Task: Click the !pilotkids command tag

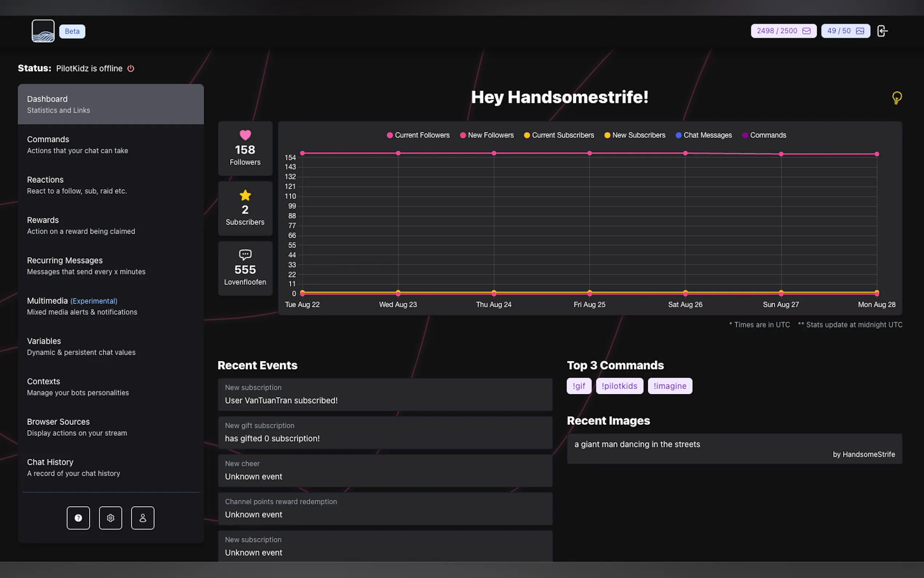Action: click(x=619, y=386)
